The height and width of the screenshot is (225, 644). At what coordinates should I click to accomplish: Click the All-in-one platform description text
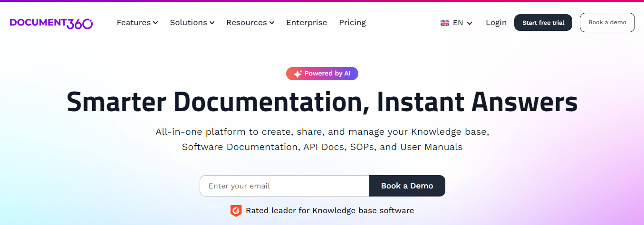(322, 139)
